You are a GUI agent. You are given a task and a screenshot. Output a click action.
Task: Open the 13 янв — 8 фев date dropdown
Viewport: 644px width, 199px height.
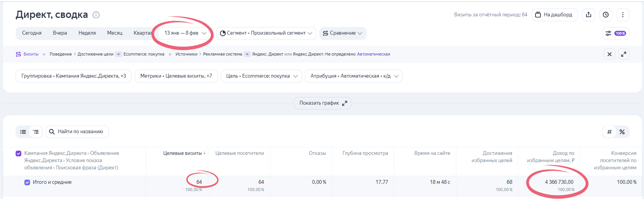coord(185,33)
